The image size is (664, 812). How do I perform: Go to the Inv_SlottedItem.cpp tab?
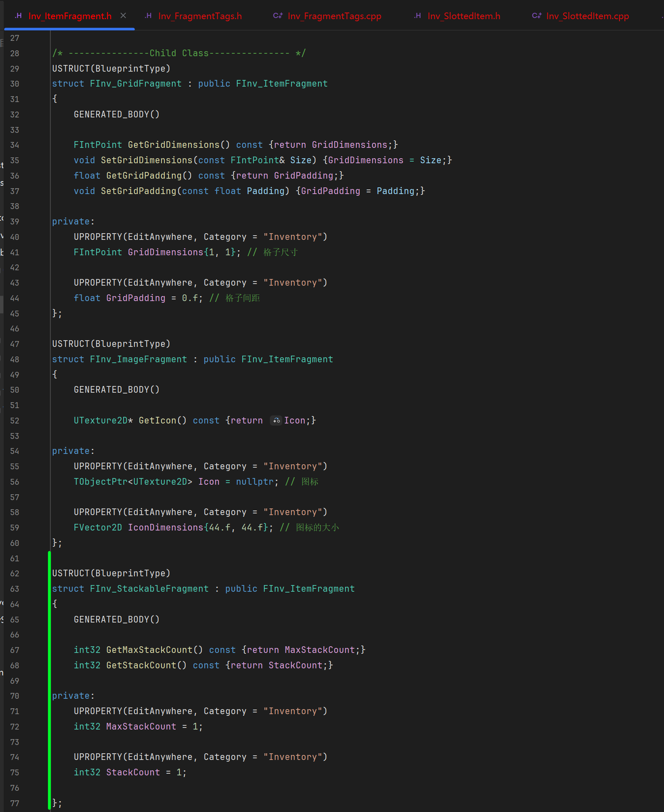[580, 16]
